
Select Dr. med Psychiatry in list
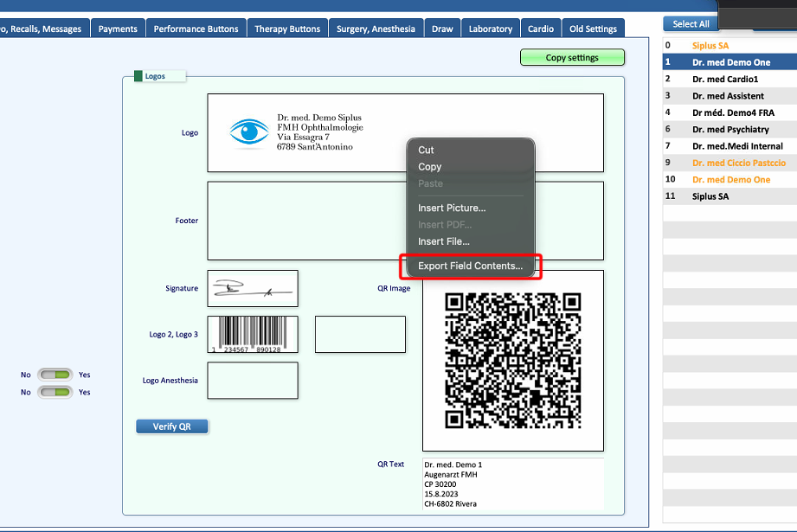click(730, 130)
